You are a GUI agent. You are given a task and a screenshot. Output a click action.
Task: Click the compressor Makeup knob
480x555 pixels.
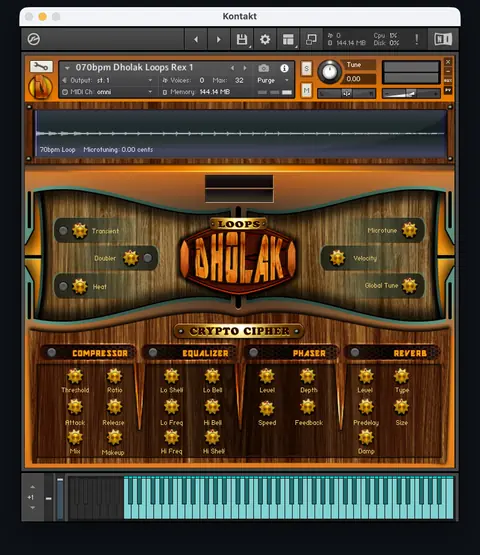pos(114,437)
